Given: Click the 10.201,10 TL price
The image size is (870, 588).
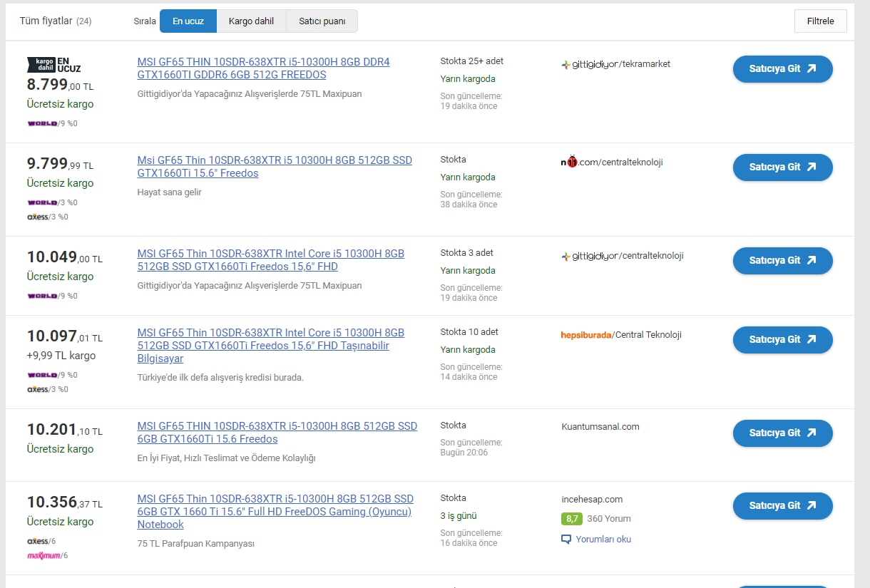Looking at the screenshot, I should point(65,430).
